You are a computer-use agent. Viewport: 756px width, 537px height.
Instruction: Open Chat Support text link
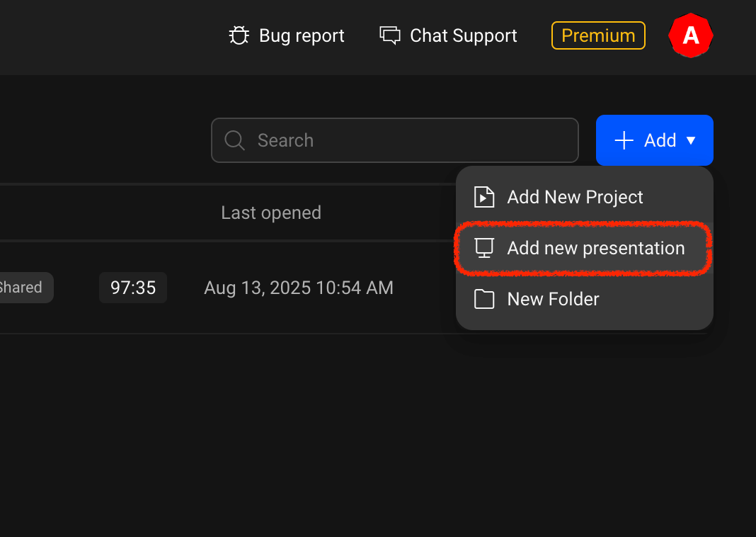pyautogui.click(x=463, y=35)
